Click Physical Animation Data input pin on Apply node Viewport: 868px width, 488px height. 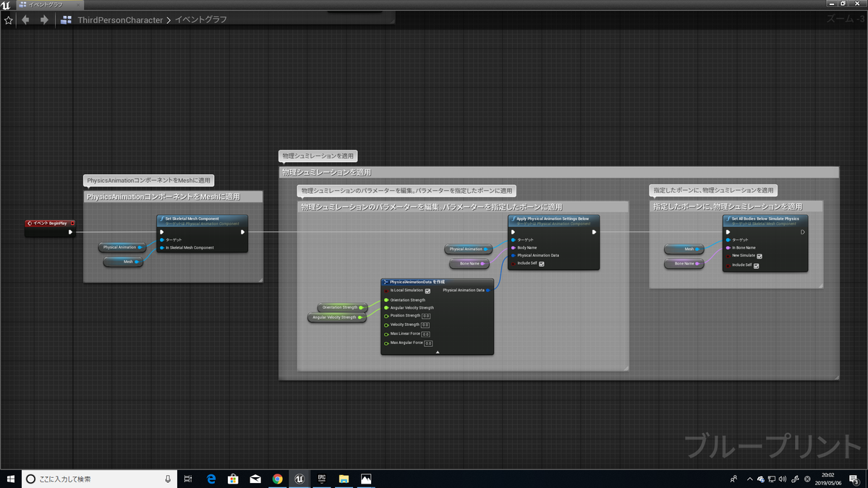(x=514, y=255)
